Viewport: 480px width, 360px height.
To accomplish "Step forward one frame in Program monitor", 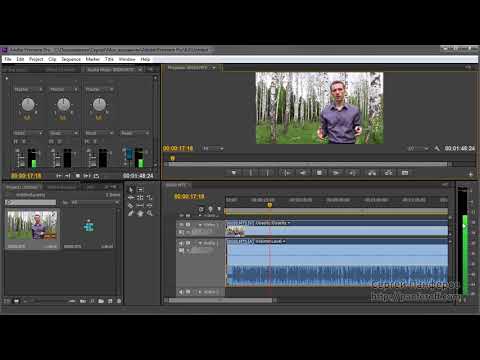I will (x=336, y=173).
